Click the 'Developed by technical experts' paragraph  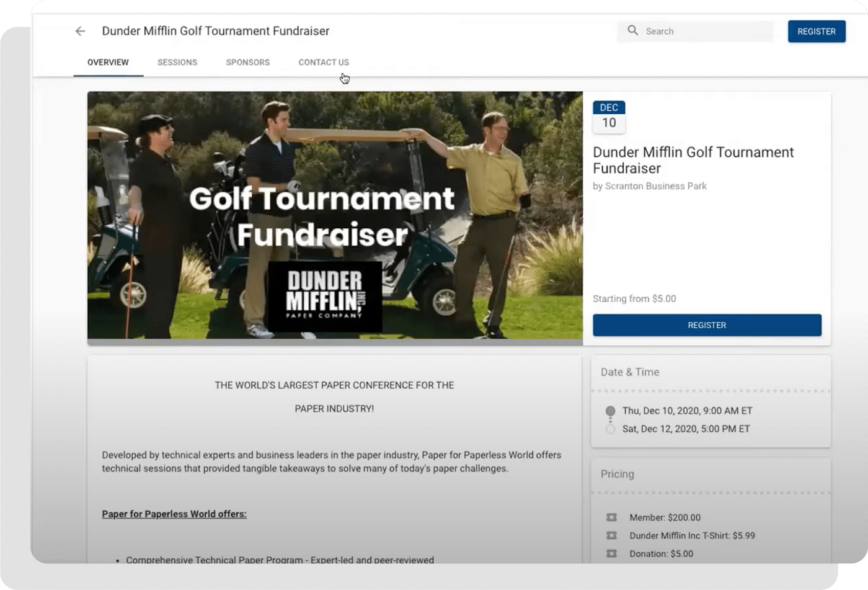[332, 462]
